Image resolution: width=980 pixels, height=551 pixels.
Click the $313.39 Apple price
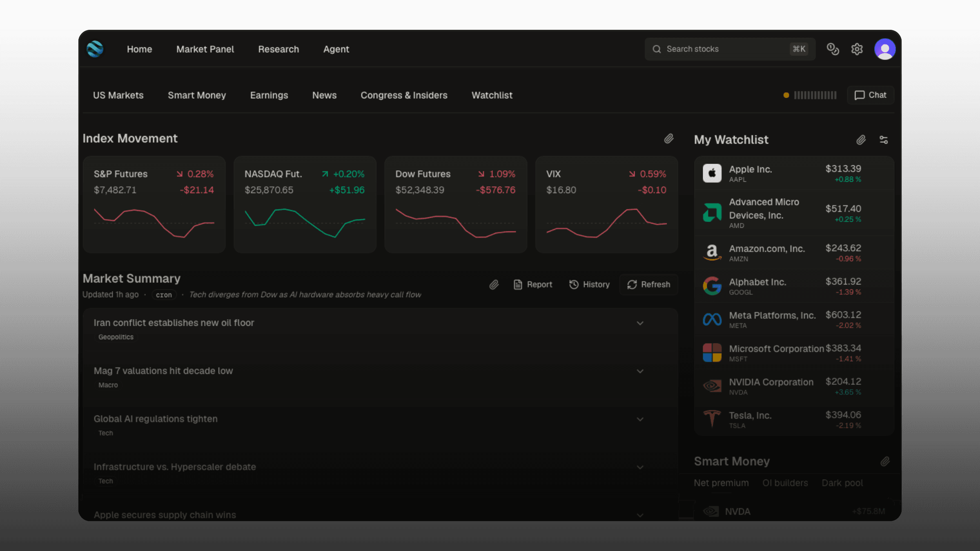click(843, 169)
